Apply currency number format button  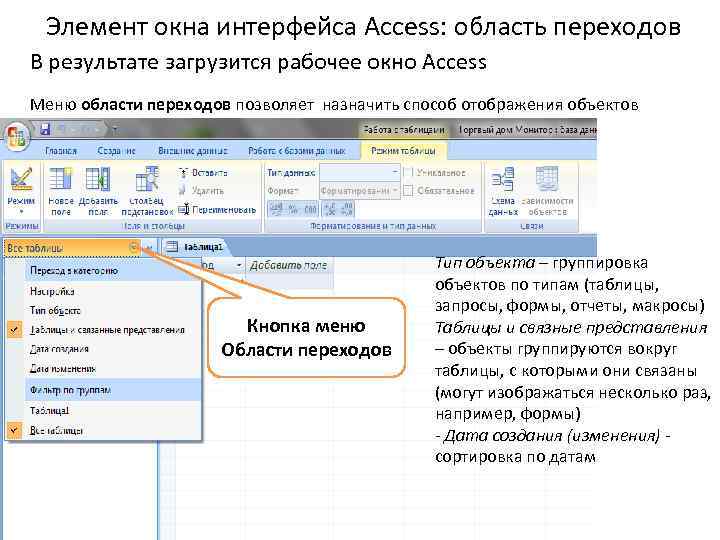pyautogui.click(x=276, y=209)
